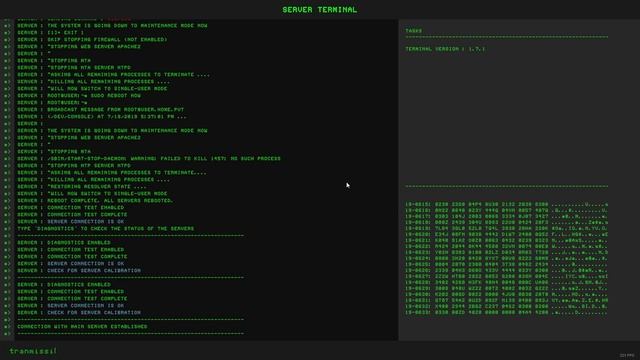Click the hex dump row starting '19-0015'

point(506,204)
